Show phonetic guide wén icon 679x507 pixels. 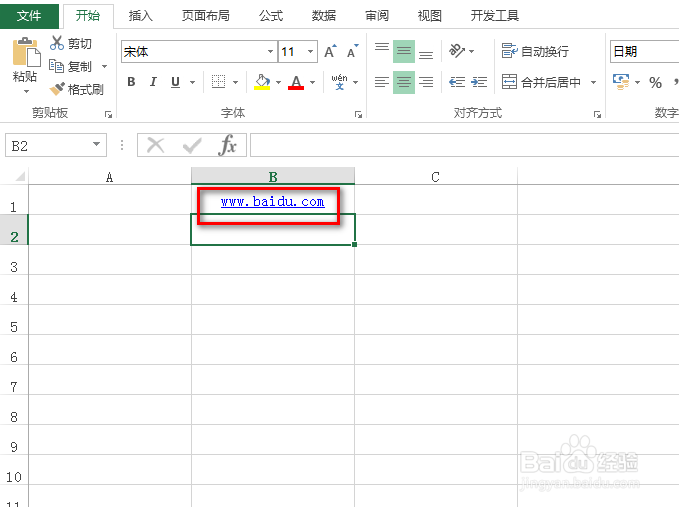coord(340,82)
